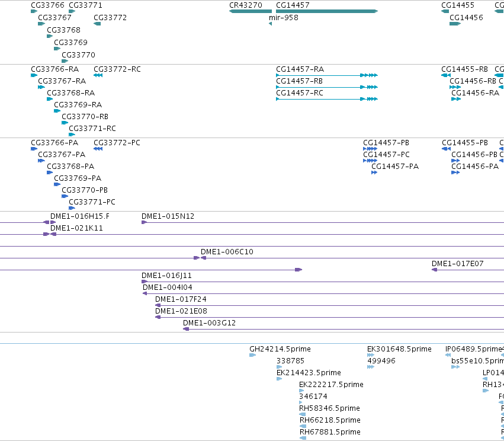Select the CG33772 gene label
This screenshot has height=441, width=504.
[x=110, y=18]
